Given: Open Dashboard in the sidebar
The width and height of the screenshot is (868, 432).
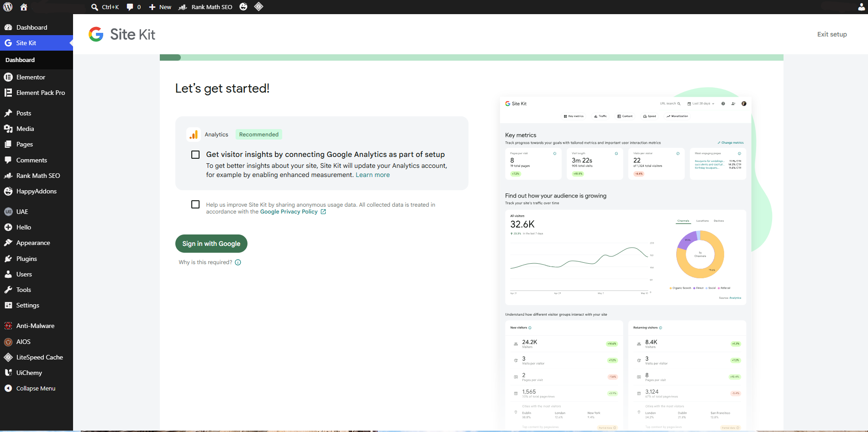Looking at the screenshot, I should point(37,27).
